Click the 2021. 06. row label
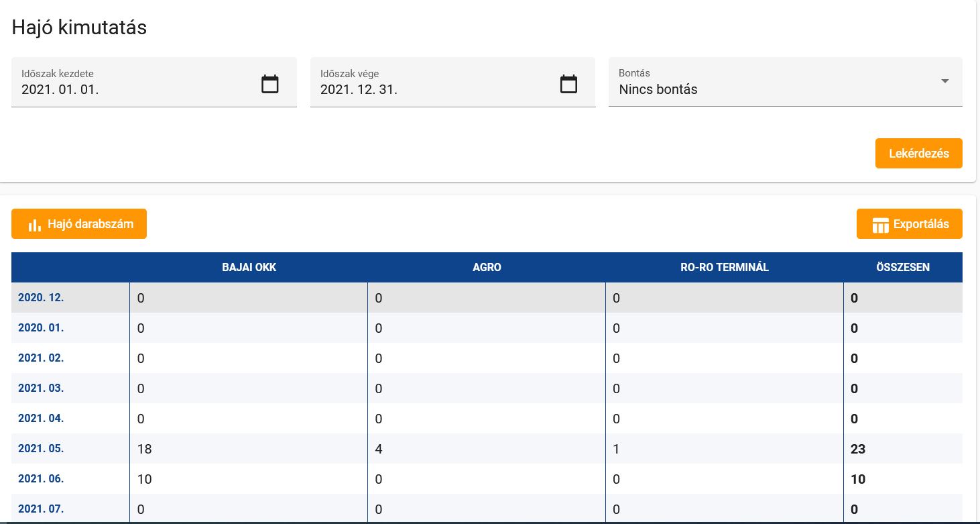The width and height of the screenshot is (980, 524). tap(41, 478)
